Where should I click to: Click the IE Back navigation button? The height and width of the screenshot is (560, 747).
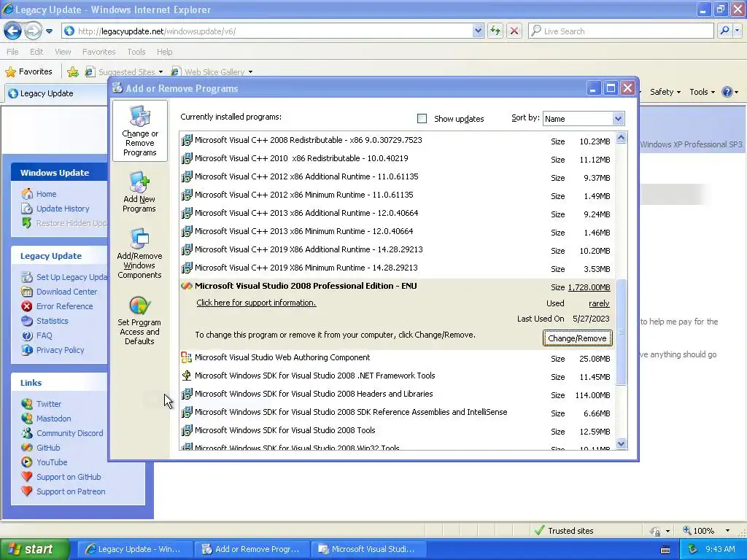click(12, 31)
